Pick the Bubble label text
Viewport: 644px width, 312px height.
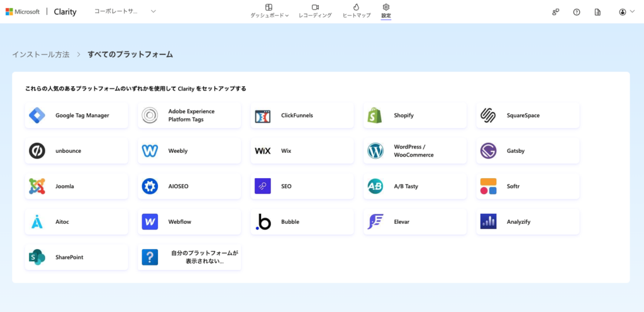[x=290, y=221]
